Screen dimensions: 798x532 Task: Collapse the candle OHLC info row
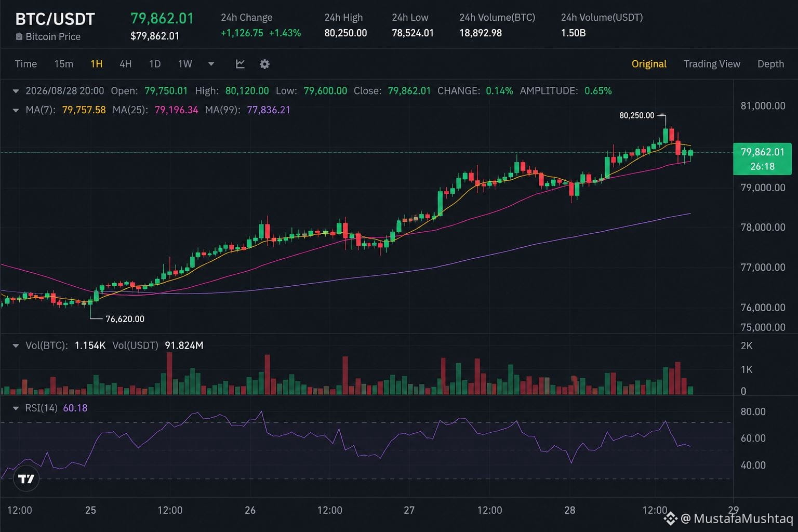(x=16, y=91)
